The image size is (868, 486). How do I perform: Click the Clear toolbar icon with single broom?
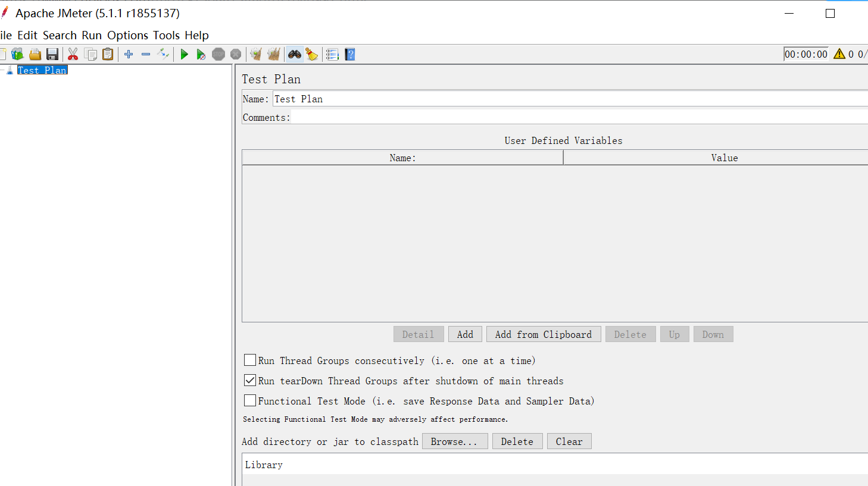pyautogui.click(x=256, y=54)
